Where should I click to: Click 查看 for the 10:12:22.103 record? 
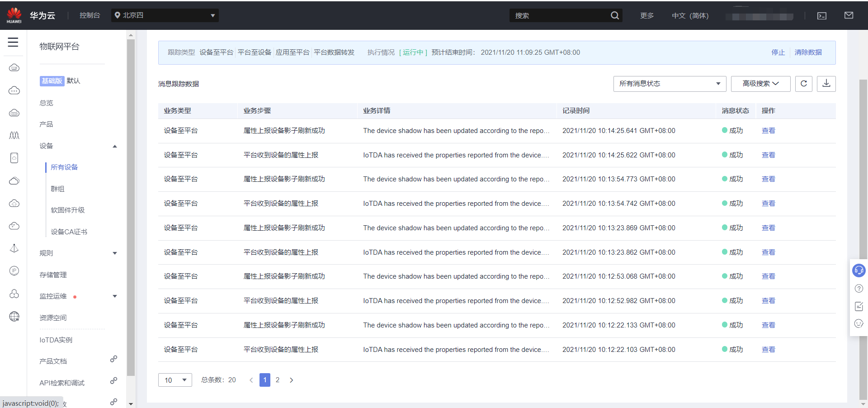click(x=769, y=350)
